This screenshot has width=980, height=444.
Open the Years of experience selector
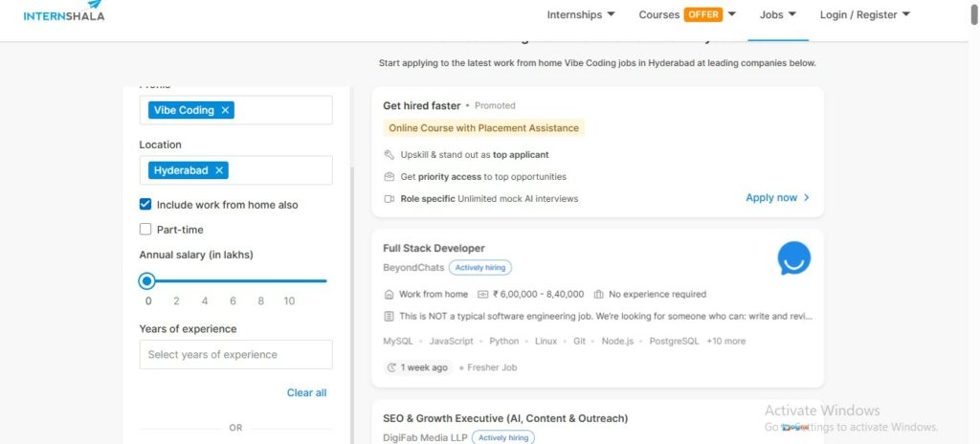point(235,355)
